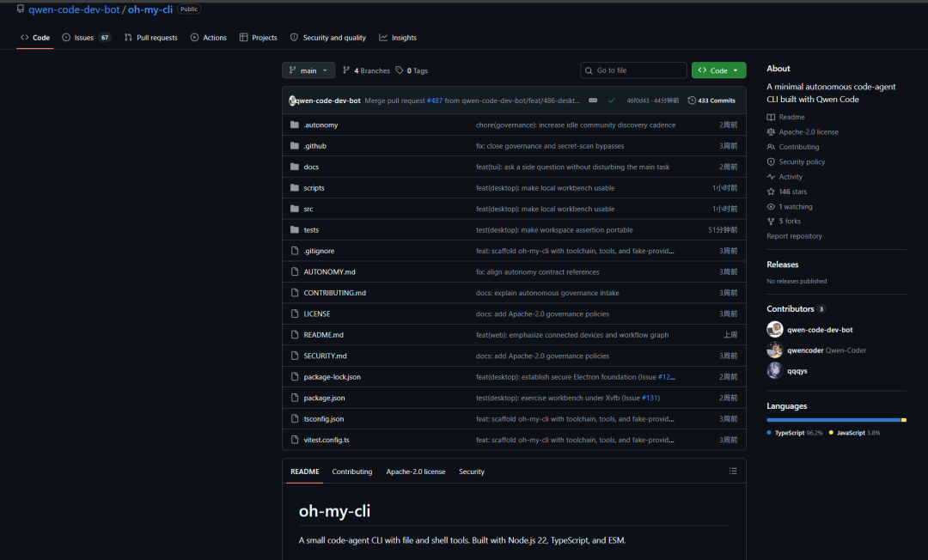
Task: Open AUTONOMY.md file
Action: pyautogui.click(x=330, y=272)
